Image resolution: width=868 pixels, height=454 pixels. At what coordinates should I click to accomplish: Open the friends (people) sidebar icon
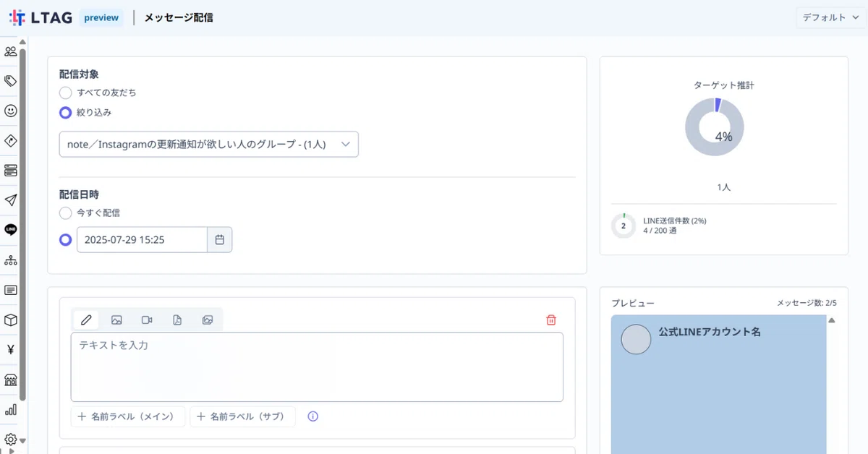[x=10, y=51]
